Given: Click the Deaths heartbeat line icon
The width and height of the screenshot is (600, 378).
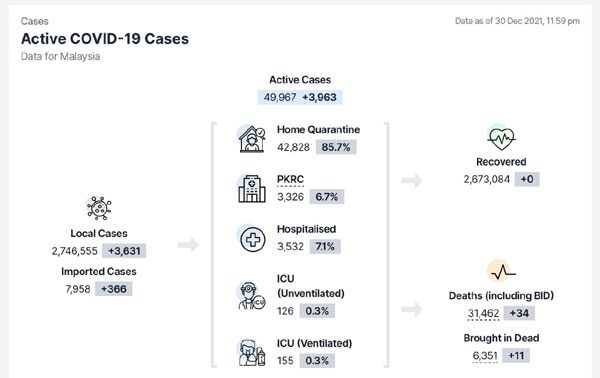Looking at the screenshot, I should coord(502,272).
